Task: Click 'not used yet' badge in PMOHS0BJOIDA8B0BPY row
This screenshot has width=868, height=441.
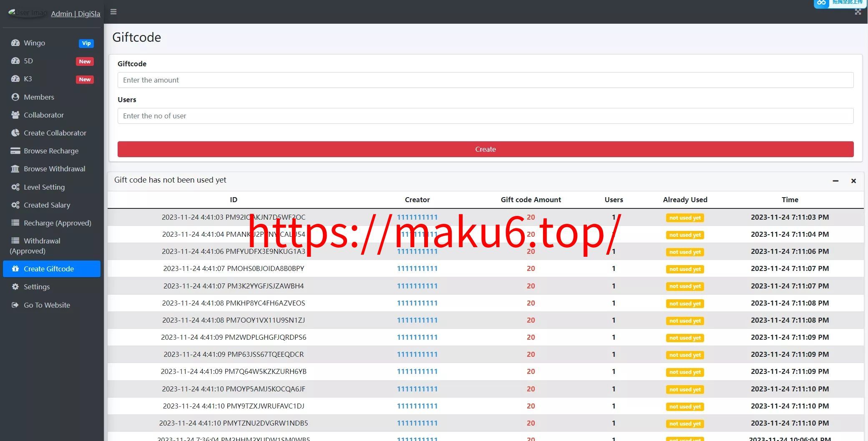Action: click(685, 269)
